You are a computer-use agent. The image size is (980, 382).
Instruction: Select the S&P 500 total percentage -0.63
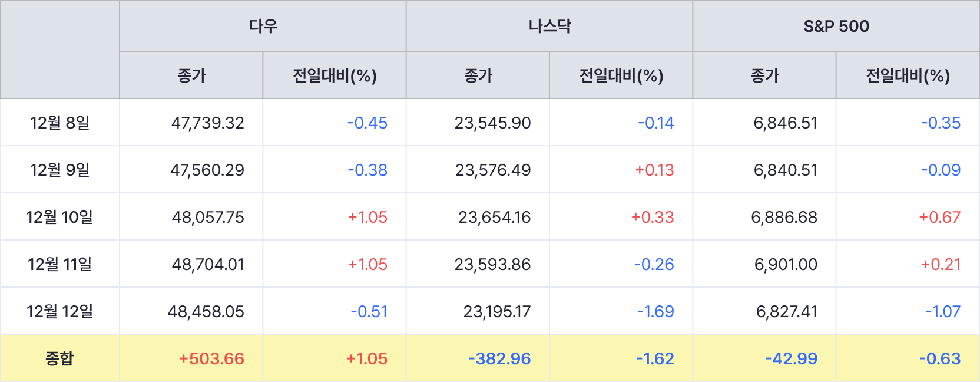[x=940, y=358]
